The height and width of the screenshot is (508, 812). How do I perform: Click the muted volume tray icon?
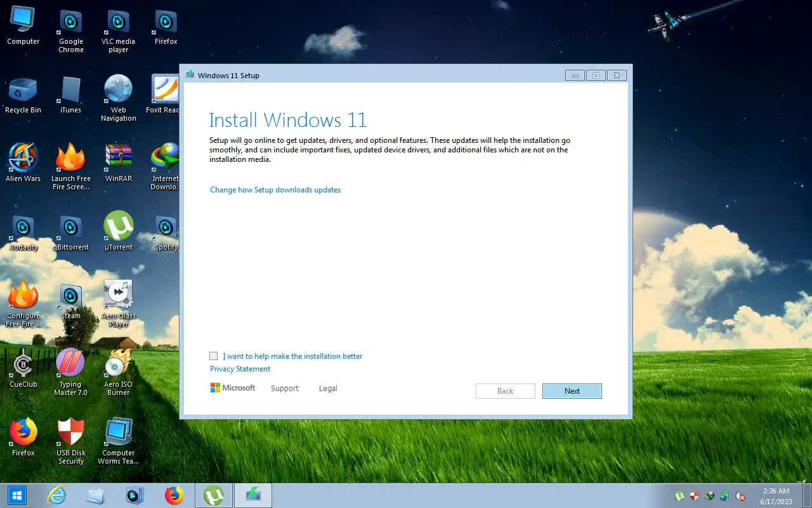pyautogui.click(x=740, y=496)
